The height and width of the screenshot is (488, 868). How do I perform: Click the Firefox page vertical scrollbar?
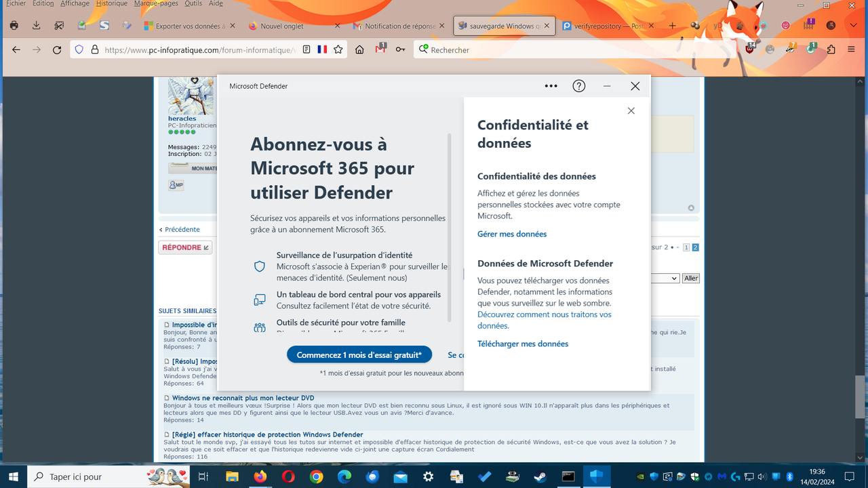tap(860, 396)
